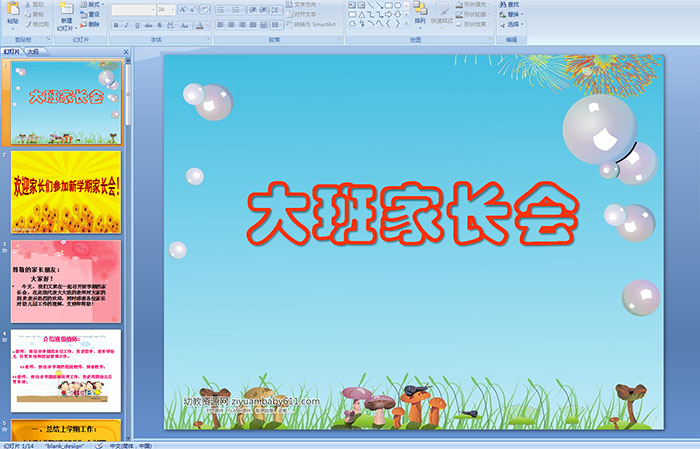Open the Character Spacing (AV) dropdown
Screen dimensions: 700x449
tap(171, 25)
